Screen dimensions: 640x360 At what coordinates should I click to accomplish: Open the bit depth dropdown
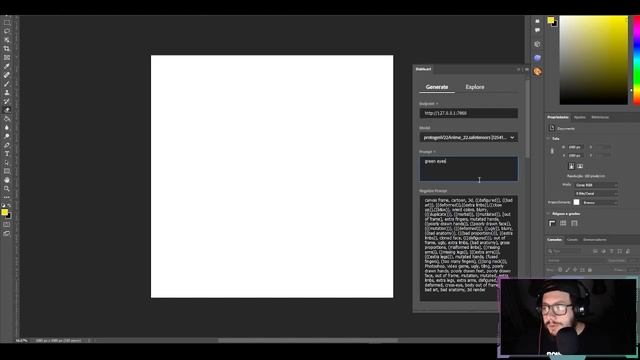(x=596, y=193)
